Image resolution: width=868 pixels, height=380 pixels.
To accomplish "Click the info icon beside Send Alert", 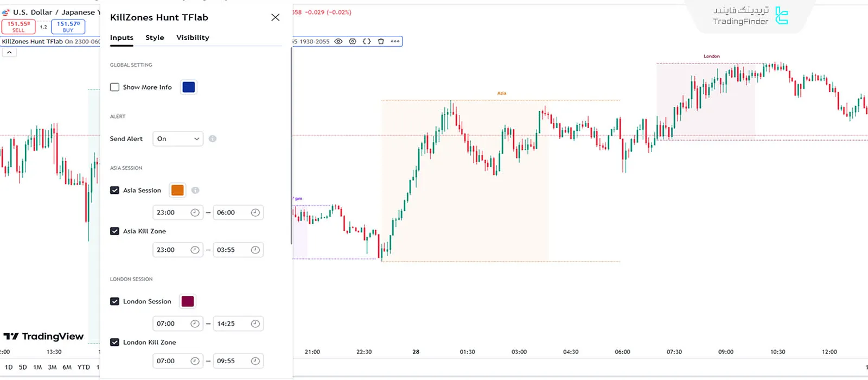I will (213, 139).
